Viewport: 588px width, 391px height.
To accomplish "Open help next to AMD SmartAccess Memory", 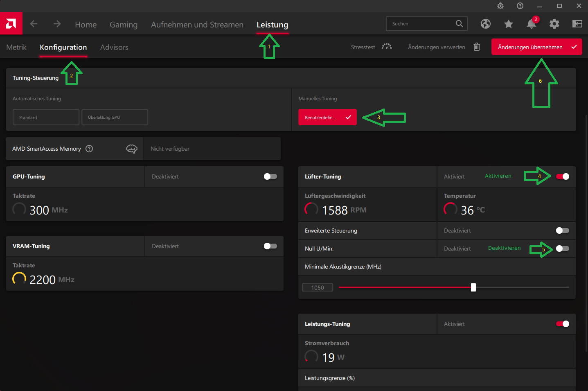I will pos(89,149).
